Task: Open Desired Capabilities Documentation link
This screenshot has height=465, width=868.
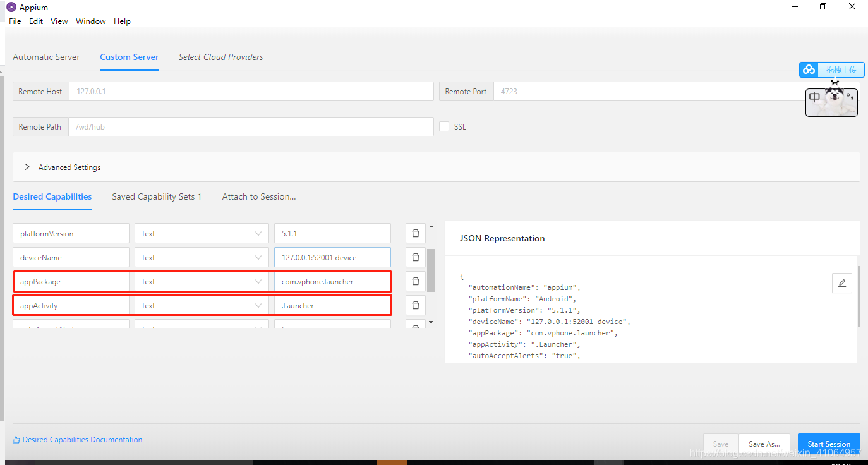Action: coord(82,440)
